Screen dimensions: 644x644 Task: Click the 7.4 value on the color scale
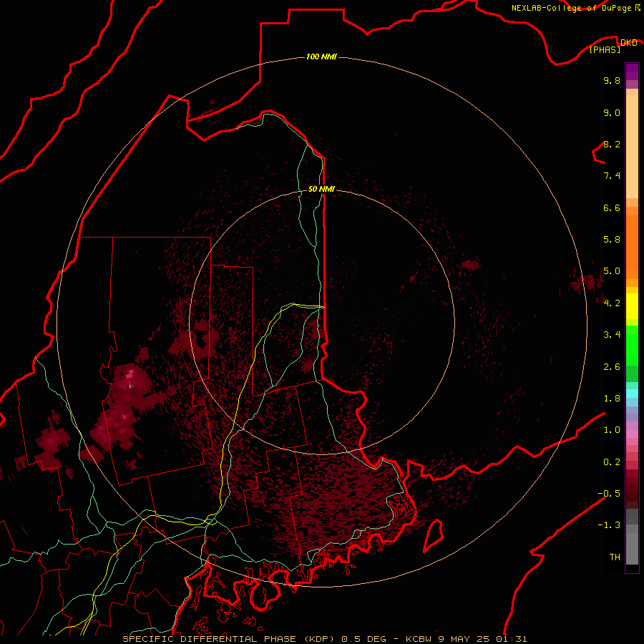click(612, 176)
